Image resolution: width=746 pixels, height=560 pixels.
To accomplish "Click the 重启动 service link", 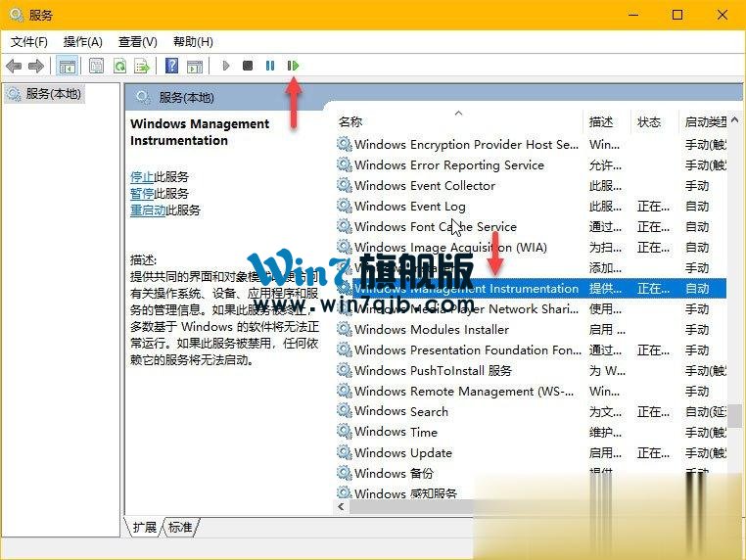I will [x=148, y=210].
